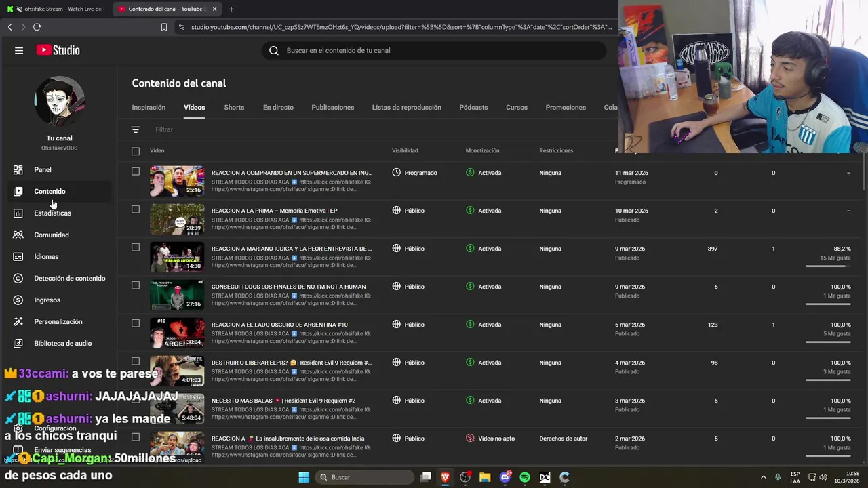Check the box for REACCION A LA PRIMA video
Viewport: 868px width, 488px height.
point(136,209)
